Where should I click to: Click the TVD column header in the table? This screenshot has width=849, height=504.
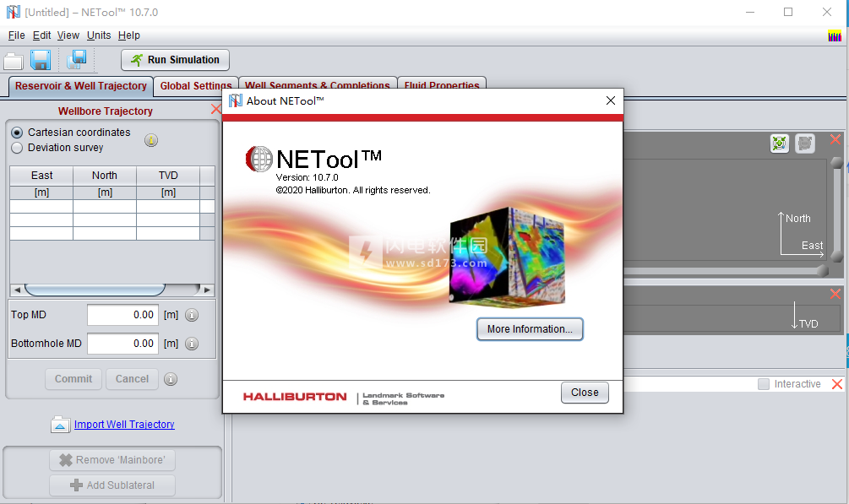[x=168, y=176]
